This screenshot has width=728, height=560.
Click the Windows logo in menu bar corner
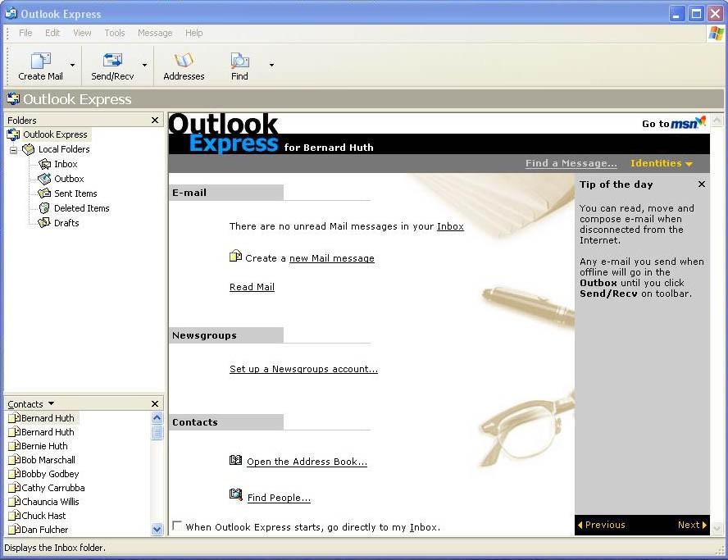point(716,34)
